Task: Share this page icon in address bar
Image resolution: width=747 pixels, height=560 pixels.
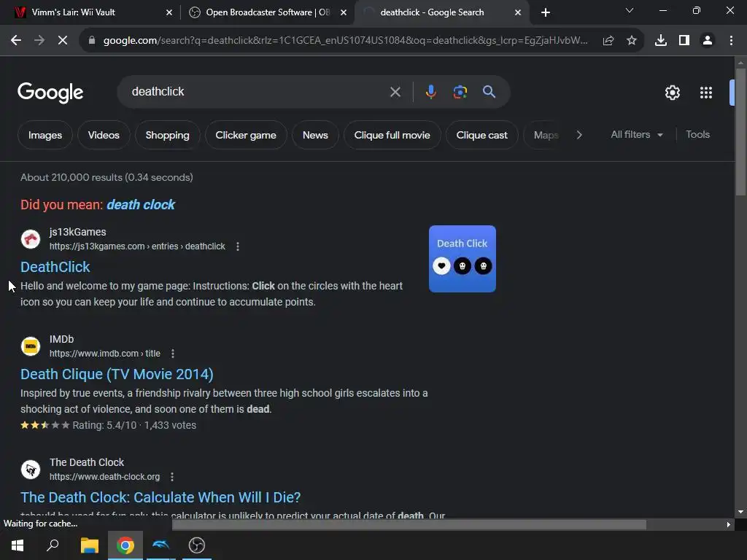Action: [608, 41]
